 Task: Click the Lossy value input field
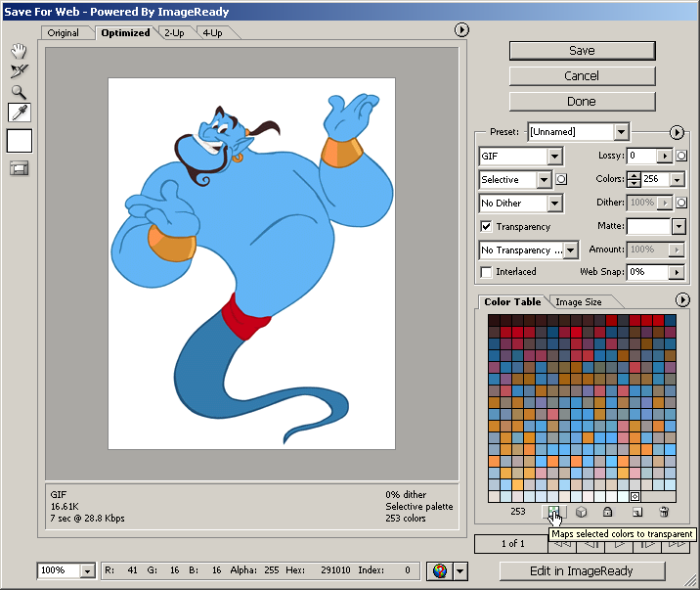pos(643,156)
